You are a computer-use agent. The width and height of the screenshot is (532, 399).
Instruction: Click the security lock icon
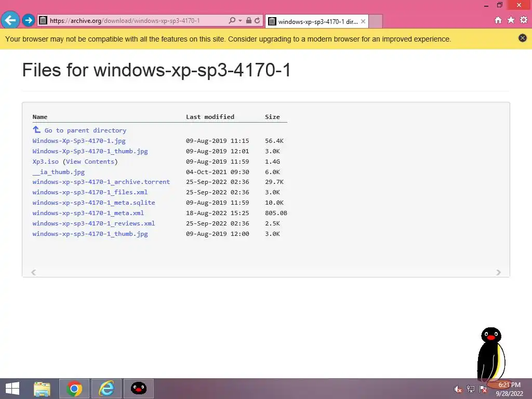tap(249, 20)
